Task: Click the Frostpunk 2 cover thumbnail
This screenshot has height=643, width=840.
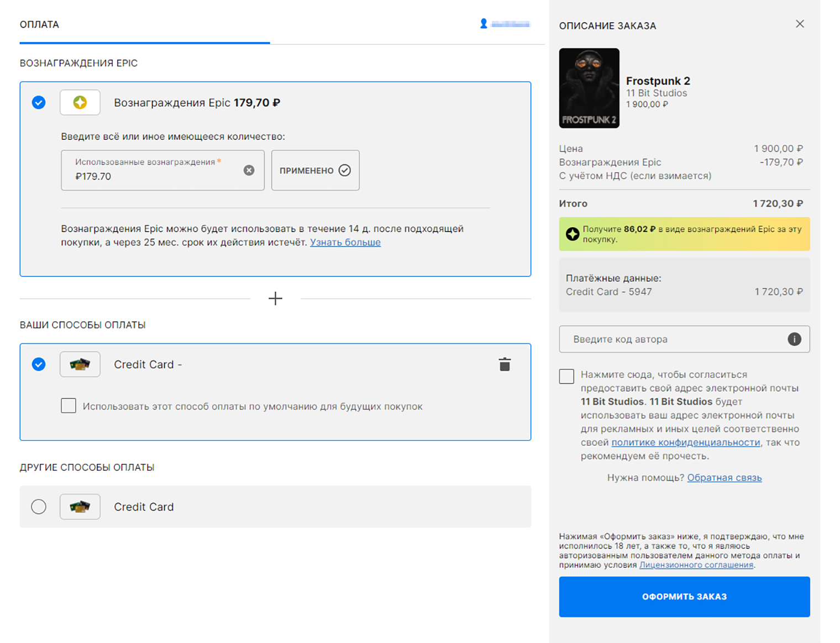Action: (x=589, y=88)
